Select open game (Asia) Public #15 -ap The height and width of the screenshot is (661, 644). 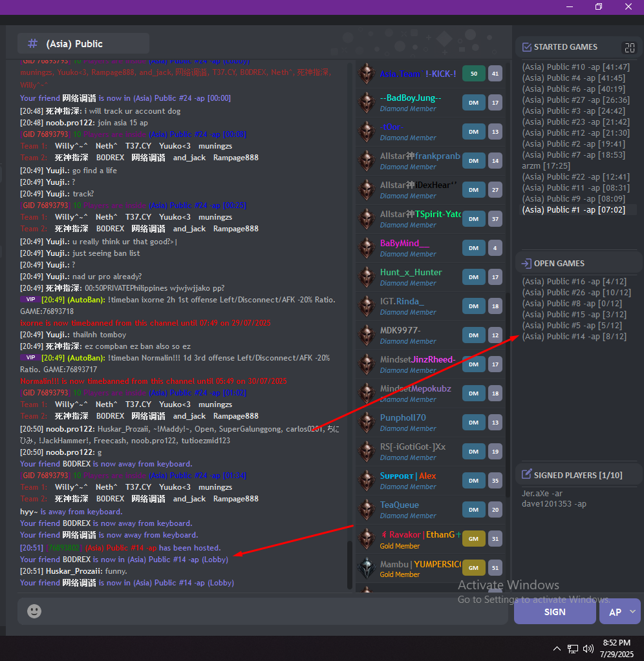pyautogui.click(x=574, y=315)
